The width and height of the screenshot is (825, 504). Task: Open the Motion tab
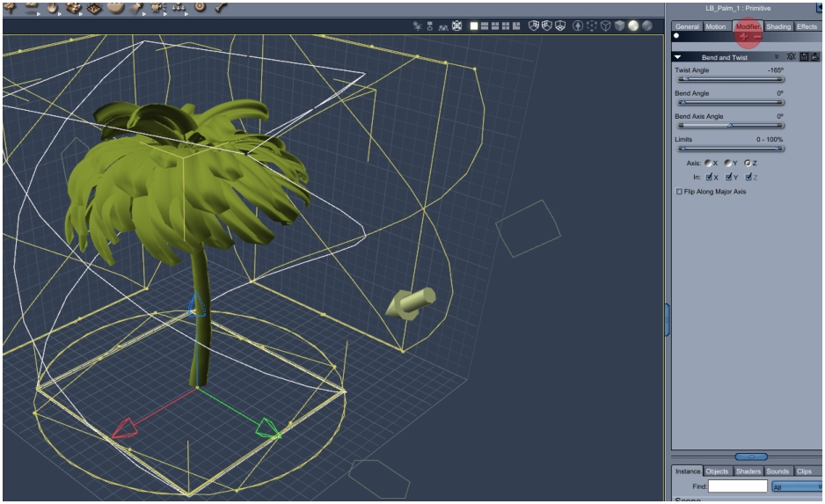716,26
